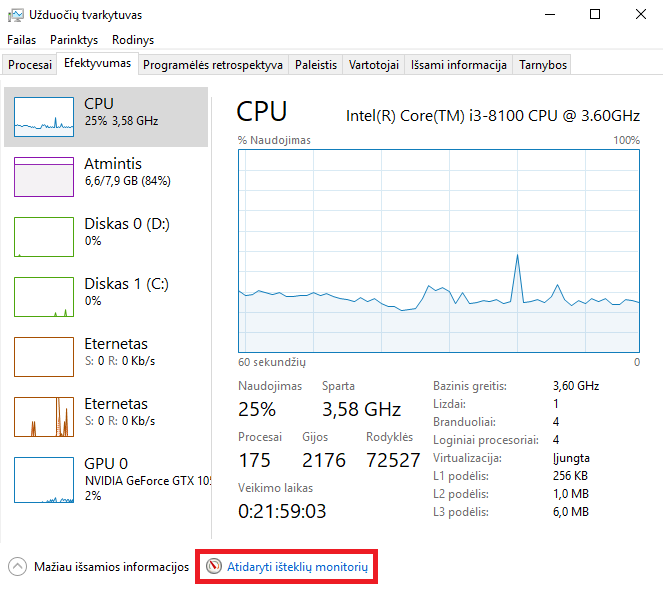Go to the Paleistis tab
Viewport: 663px width, 590px height.
click(316, 65)
